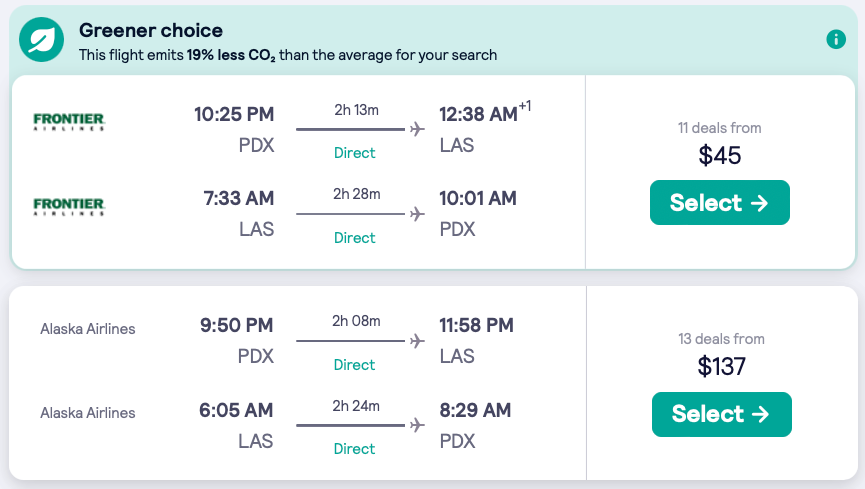
Task: Click the 11 deals from label
Action: pyautogui.click(x=719, y=128)
